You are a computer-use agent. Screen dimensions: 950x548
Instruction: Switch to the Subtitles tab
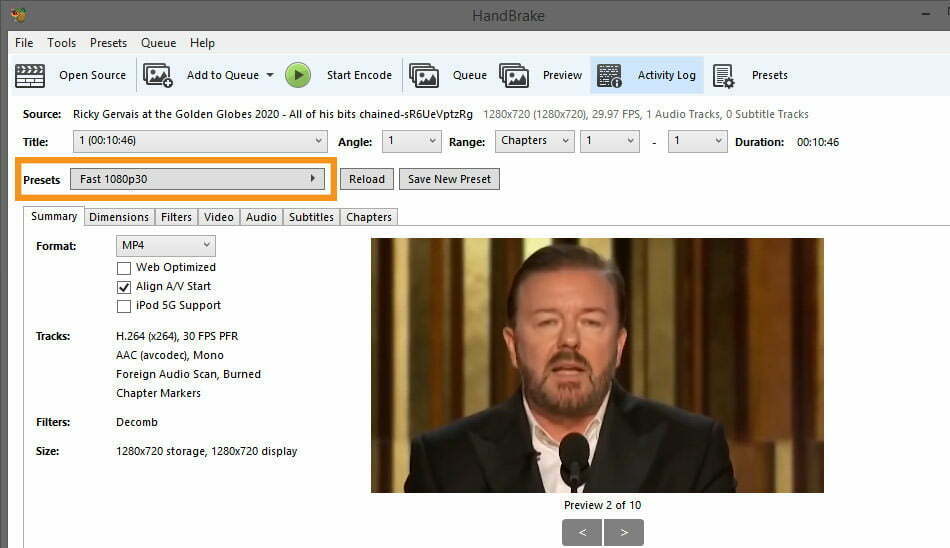pyautogui.click(x=311, y=217)
